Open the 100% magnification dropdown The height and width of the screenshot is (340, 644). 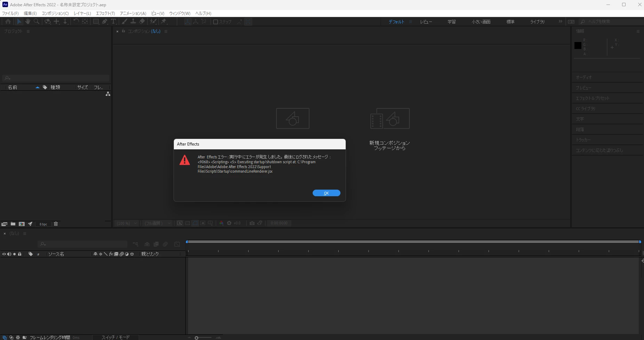(127, 223)
